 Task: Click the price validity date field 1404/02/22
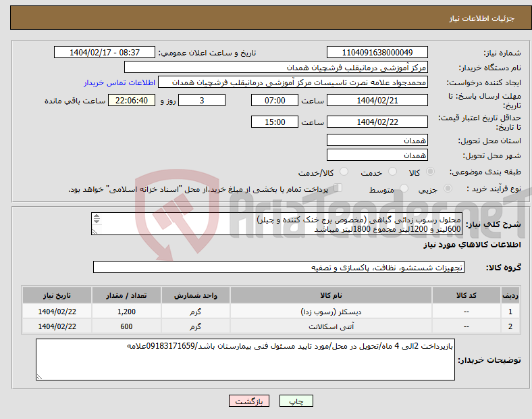pyautogui.click(x=377, y=122)
